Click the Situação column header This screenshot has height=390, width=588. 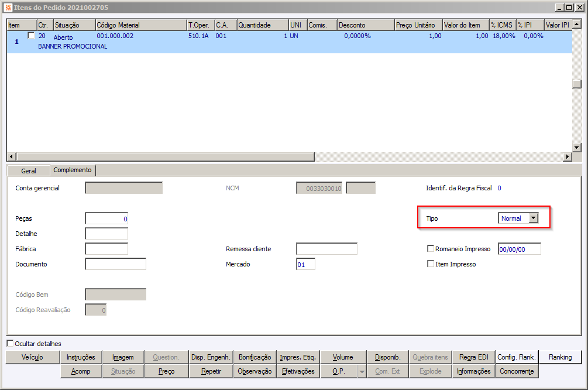click(75, 25)
